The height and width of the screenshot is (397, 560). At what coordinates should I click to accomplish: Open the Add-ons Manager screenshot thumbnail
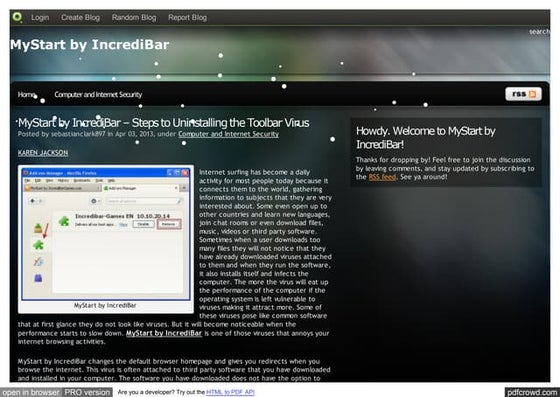click(x=106, y=233)
